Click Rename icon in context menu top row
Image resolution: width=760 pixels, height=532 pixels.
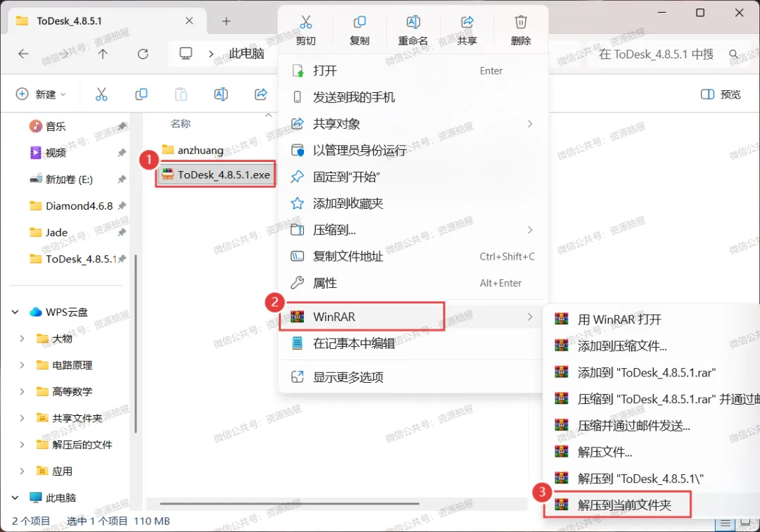click(413, 23)
